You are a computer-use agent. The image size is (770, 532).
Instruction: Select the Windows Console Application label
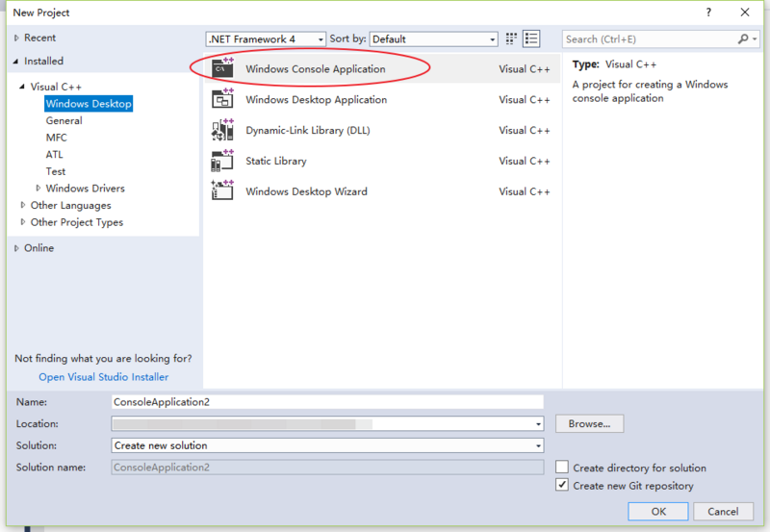[316, 69]
